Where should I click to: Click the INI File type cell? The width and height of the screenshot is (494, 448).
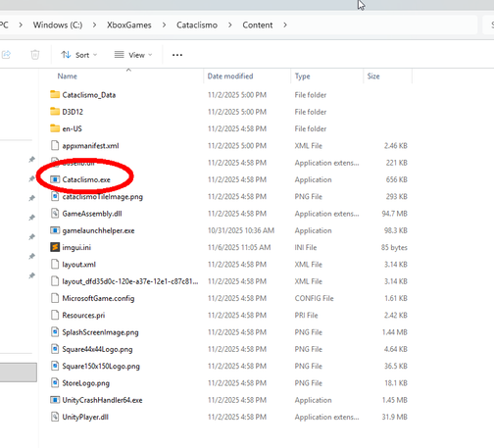tap(306, 247)
